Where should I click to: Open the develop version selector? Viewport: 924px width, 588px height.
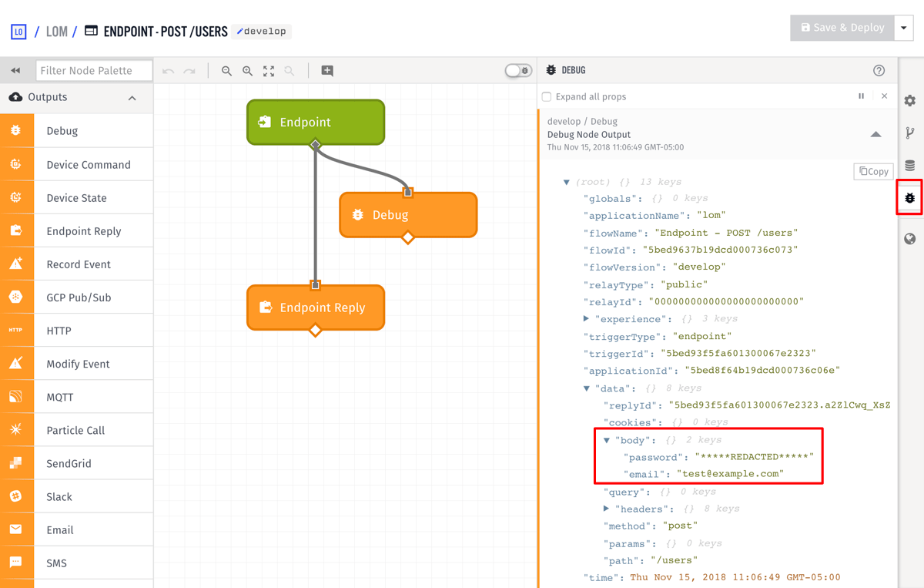point(262,32)
